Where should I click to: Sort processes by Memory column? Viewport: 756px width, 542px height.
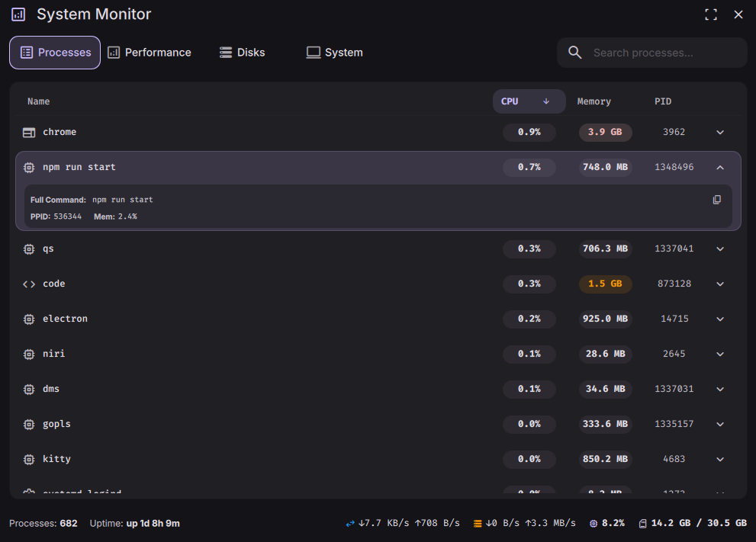click(594, 101)
